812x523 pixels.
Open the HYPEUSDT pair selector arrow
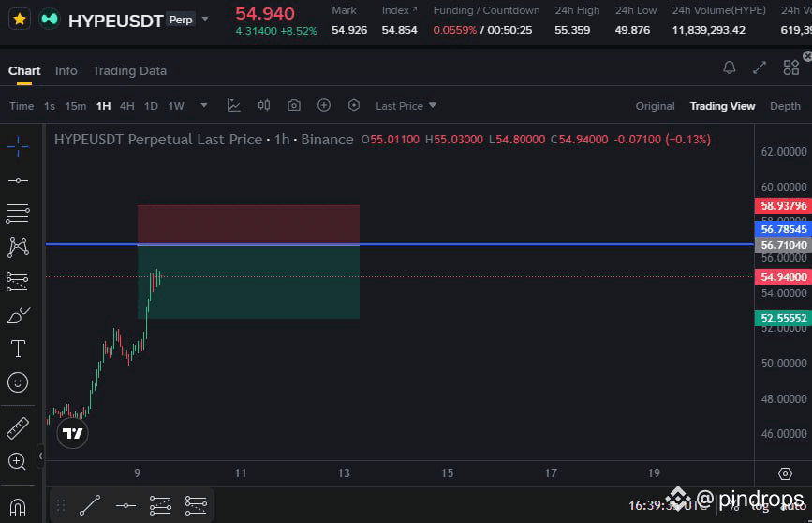click(205, 19)
